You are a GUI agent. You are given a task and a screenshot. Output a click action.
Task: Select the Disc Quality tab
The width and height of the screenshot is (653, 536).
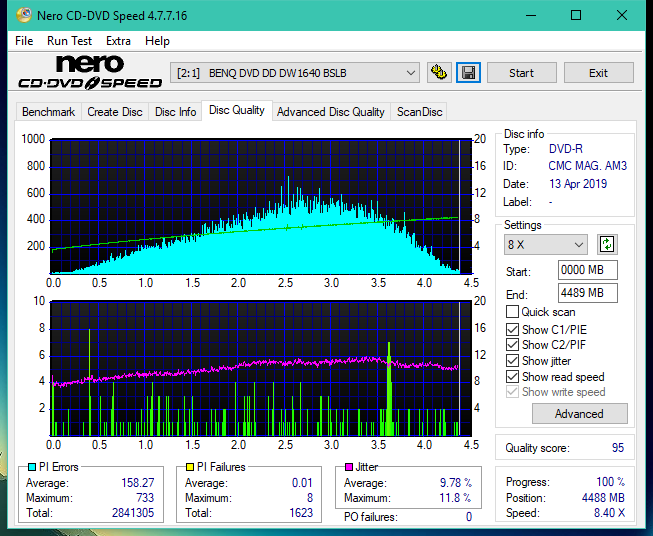click(237, 110)
